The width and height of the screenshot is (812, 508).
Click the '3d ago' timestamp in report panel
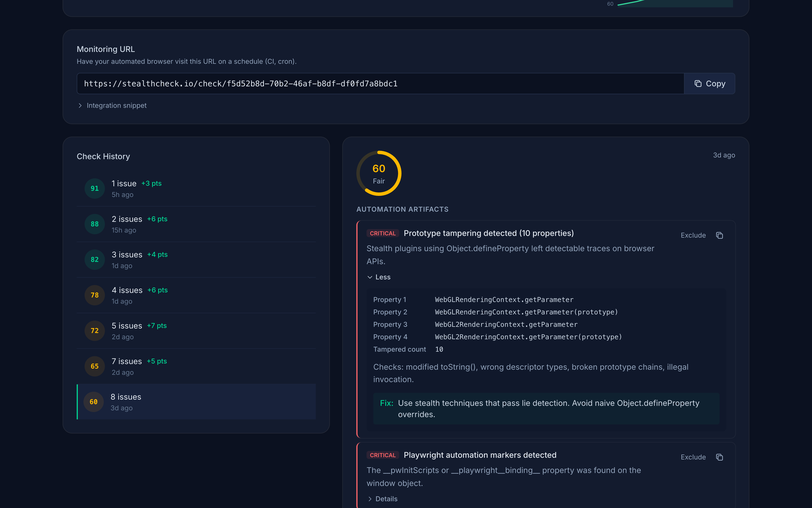[724, 155]
